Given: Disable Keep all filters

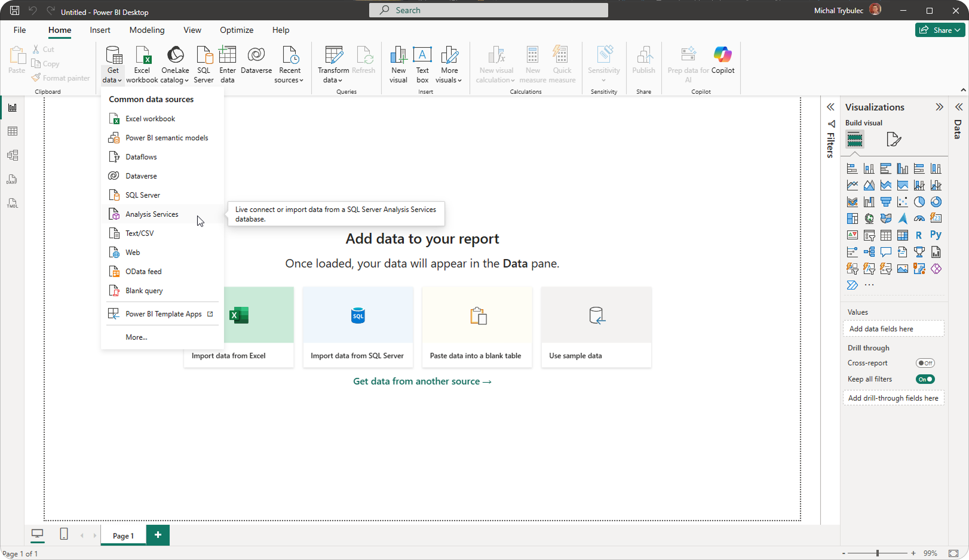Looking at the screenshot, I should coord(925,379).
